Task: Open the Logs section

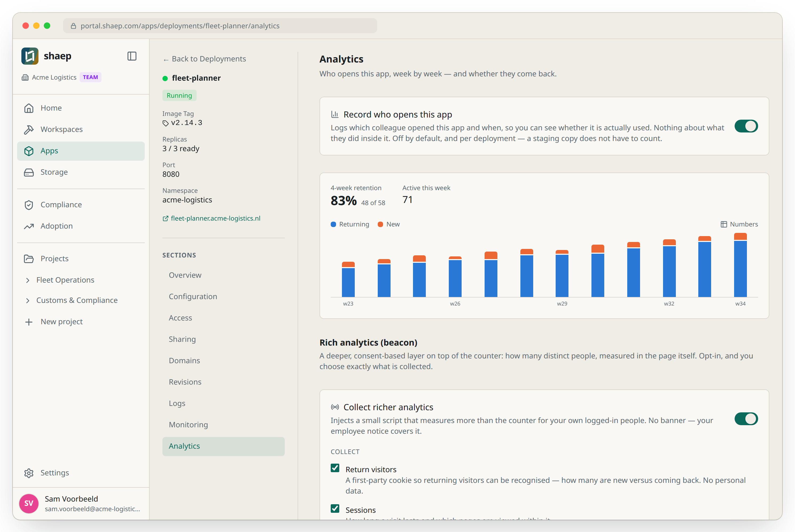Action: [223, 404]
